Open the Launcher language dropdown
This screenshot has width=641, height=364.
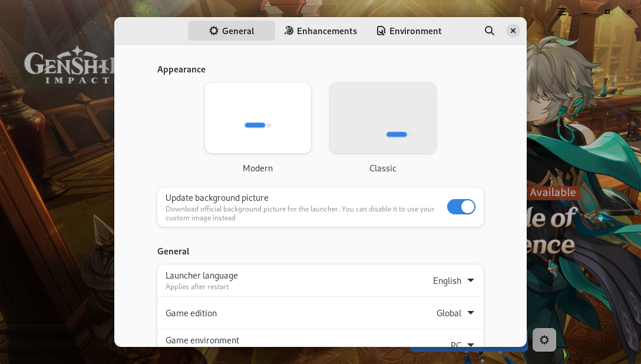(x=454, y=281)
